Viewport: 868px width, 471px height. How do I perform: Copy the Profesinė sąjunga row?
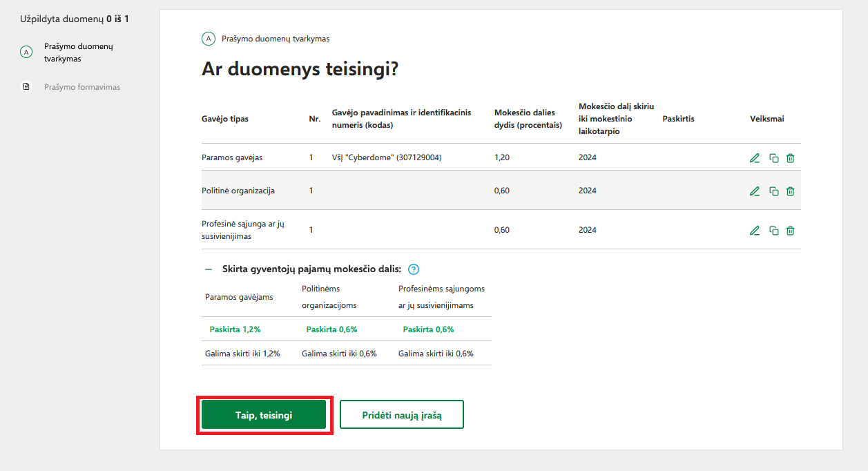773,231
